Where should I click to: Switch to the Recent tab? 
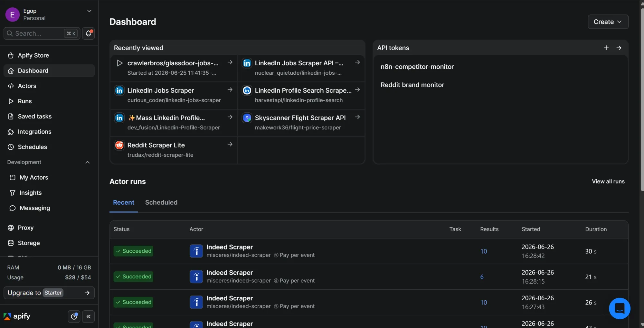click(124, 202)
